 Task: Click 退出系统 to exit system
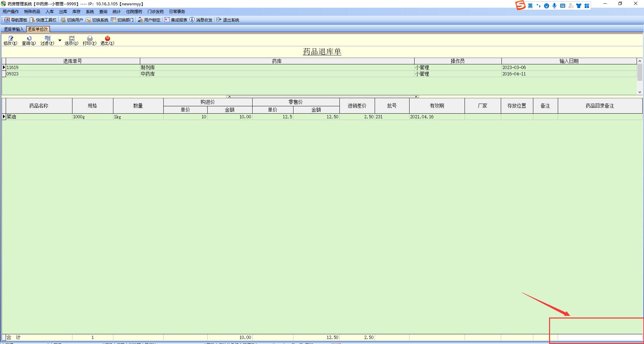click(228, 20)
